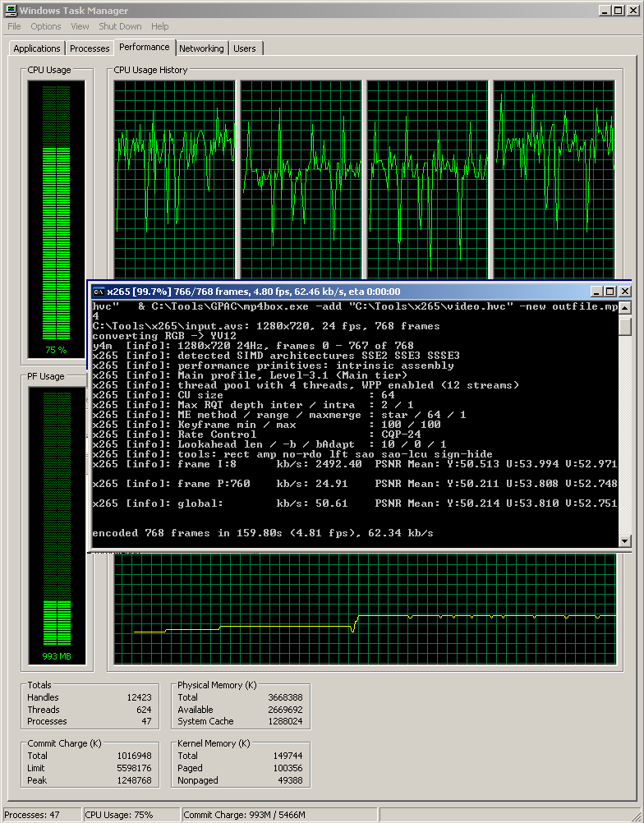Click the PF Usage 993 MB gauge
This screenshot has height=823, width=644.
coord(56,526)
